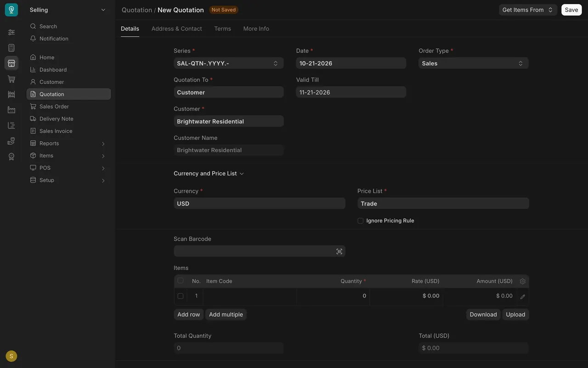Expand the POS sidebar group
Viewport: 588px width, 368px height.
69,168
